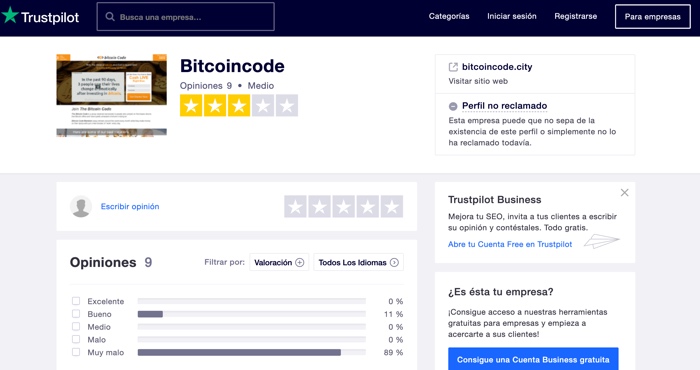The height and width of the screenshot is (370, 700).
Task: Click the search magnifier icon
Action: point(110,17)
